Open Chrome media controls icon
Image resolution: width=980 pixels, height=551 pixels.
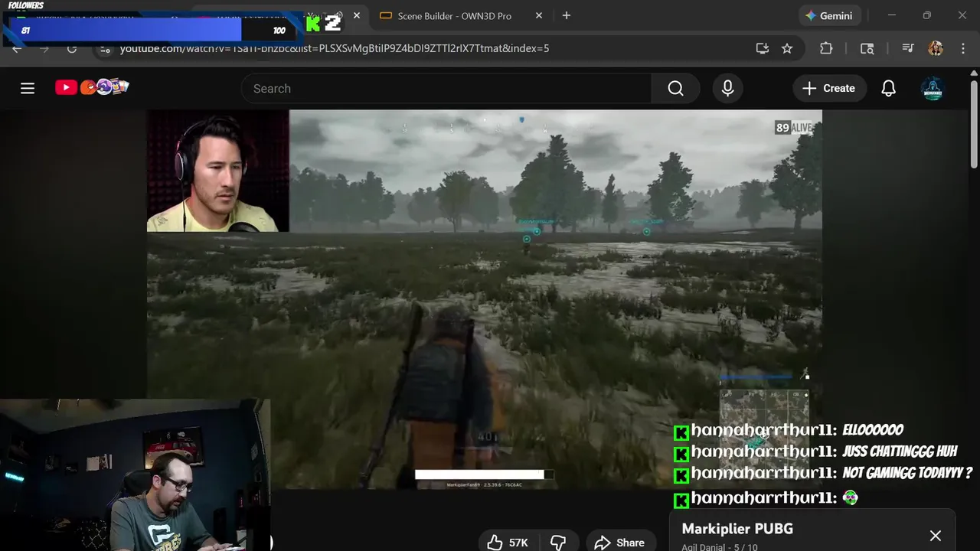pos(908,48)
